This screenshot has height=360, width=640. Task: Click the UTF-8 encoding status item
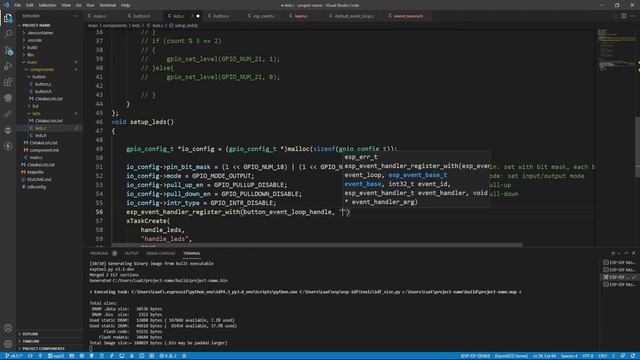(x=588, y=356)
